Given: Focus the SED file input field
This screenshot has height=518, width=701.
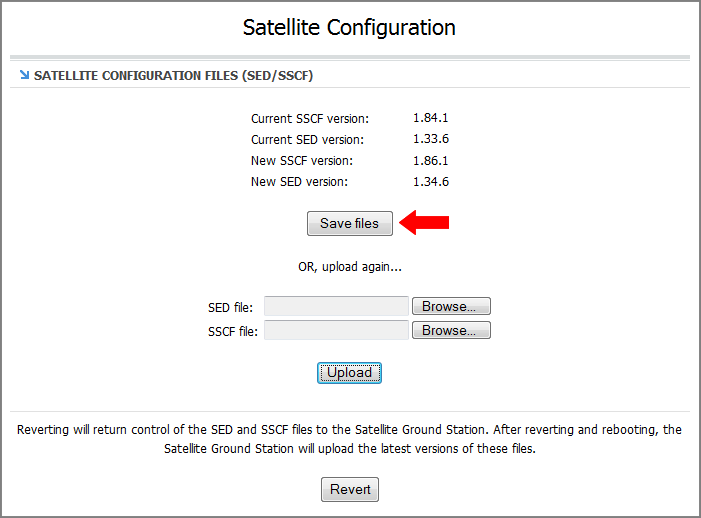Looking at the screenshot, I should (x=336, y=306).
